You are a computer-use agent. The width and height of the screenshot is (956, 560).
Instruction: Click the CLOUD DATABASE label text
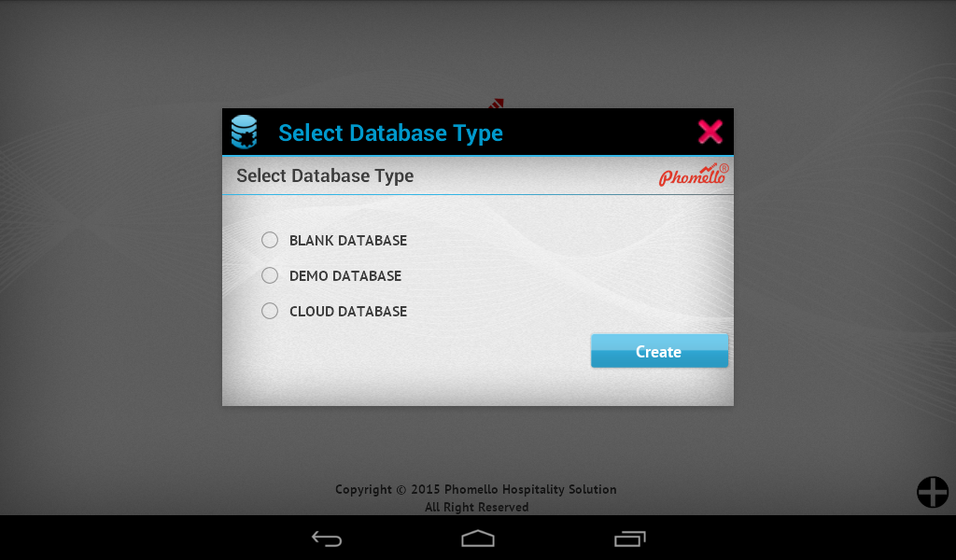tap(348, 311)
